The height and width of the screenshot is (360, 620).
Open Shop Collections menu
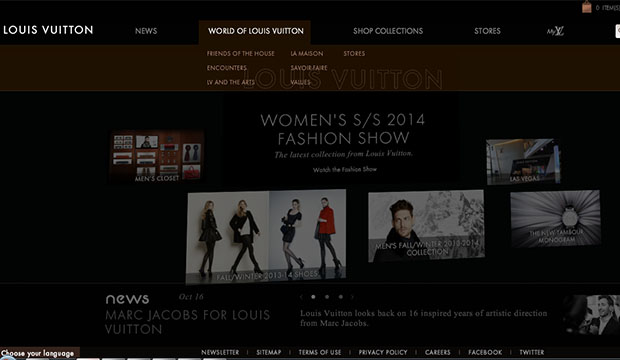[x=388, y=31]
